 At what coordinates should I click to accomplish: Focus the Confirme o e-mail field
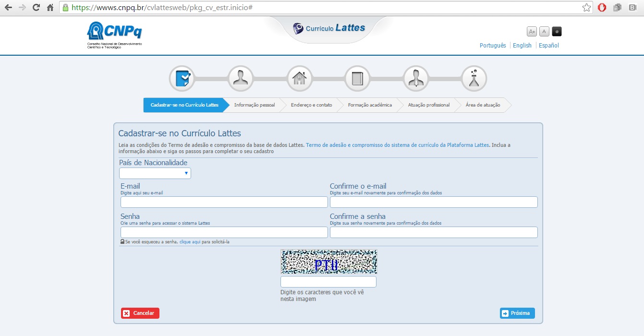point(434,202)
